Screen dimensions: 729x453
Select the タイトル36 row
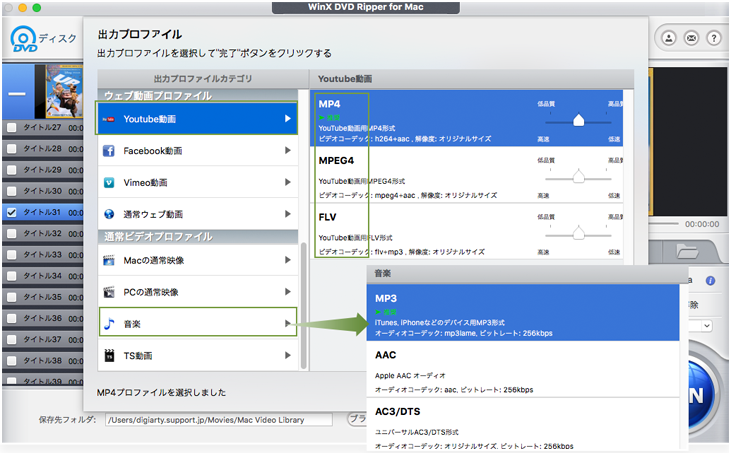click(43, 318)
